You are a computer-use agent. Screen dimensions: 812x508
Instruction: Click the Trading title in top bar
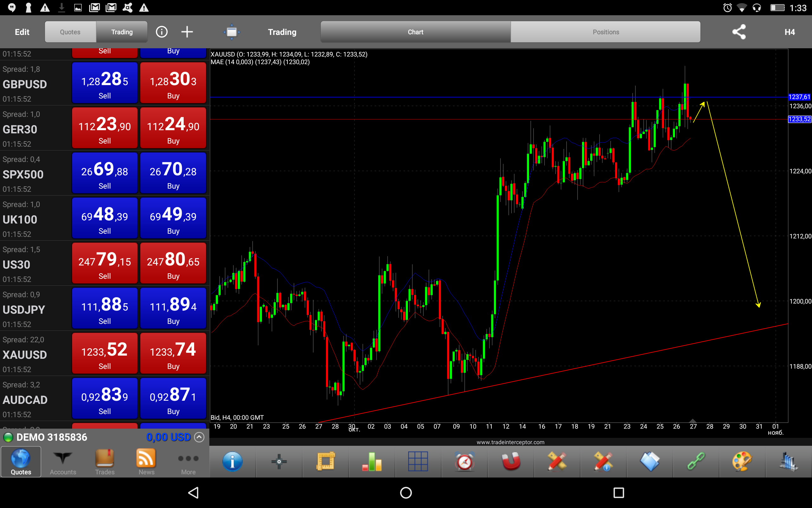coord(282,32)
